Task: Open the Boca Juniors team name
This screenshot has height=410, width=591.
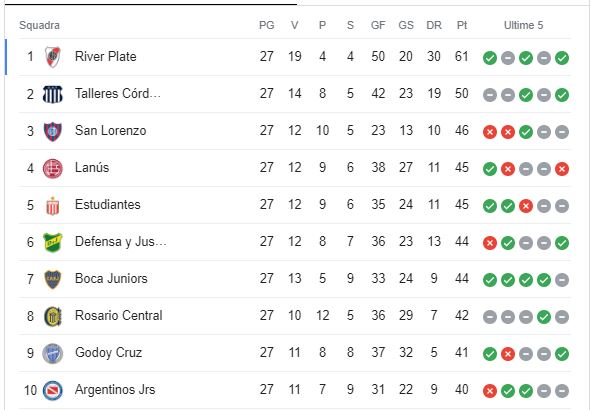Action: 111,278
